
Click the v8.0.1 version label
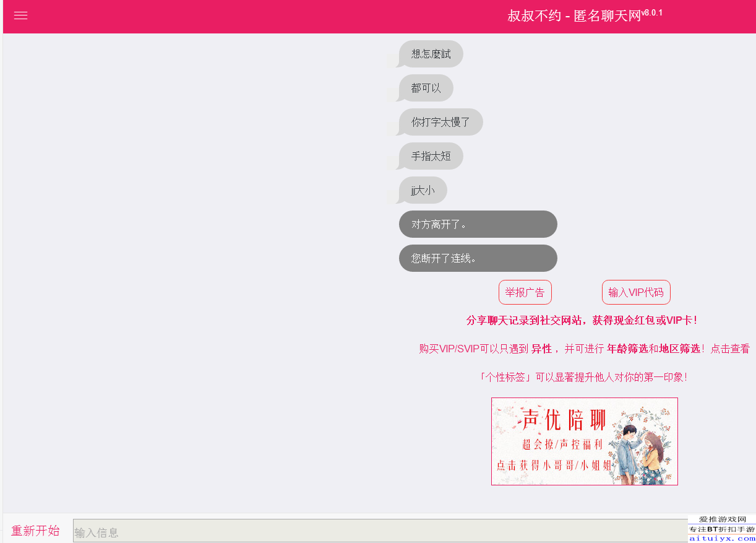tap(652, 12)
